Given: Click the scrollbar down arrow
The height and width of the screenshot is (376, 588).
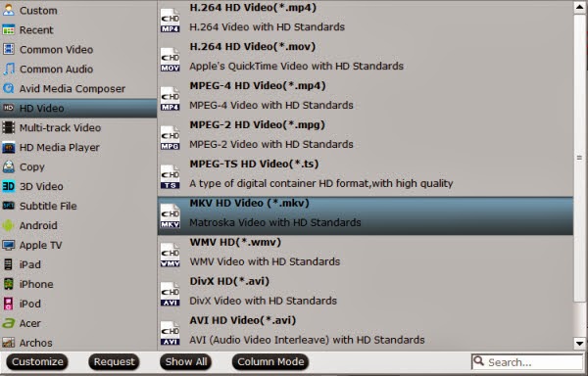Looking at the screenshot, I should [x=579, y=343].
